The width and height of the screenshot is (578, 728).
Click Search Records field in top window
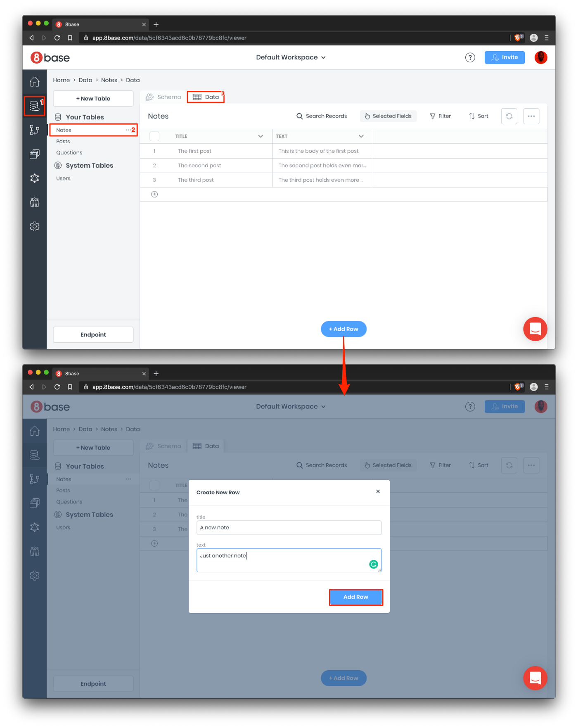coord(322,116)
